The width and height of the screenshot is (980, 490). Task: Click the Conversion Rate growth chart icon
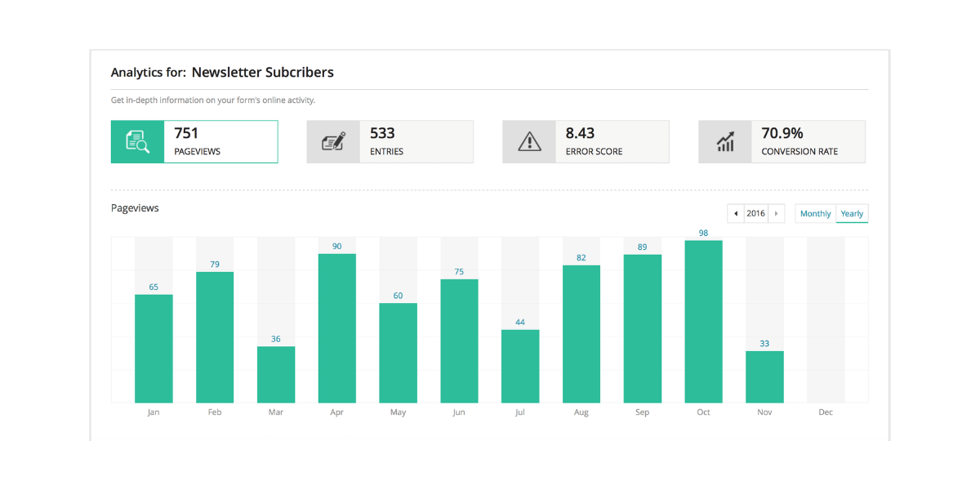click(725, 142)
